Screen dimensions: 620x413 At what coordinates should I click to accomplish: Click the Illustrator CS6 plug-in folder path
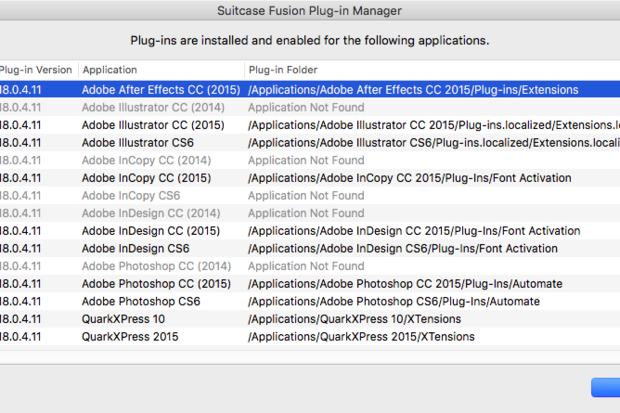click(x=434, y=143)
